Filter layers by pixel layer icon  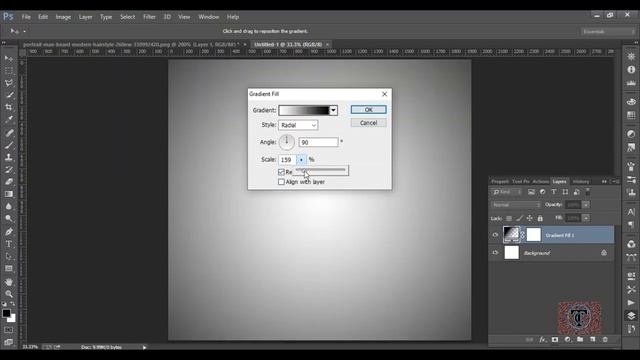click(531, 192)
